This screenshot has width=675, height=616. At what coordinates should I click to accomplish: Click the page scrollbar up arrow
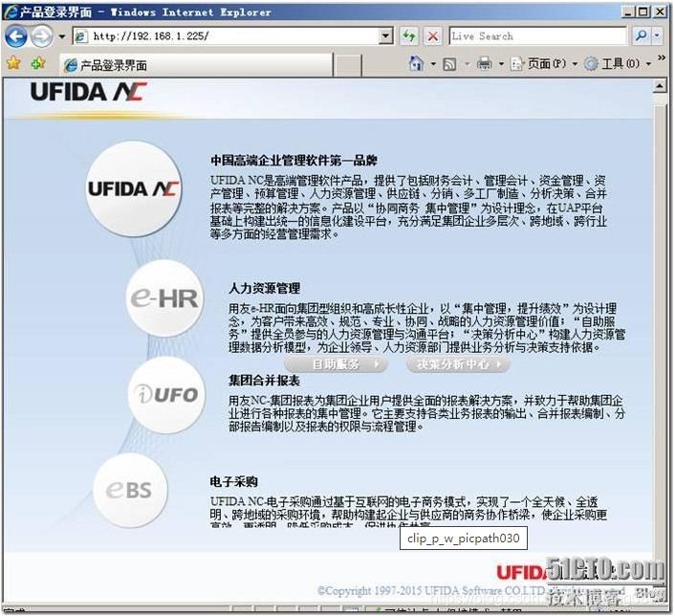click(660, 87)
